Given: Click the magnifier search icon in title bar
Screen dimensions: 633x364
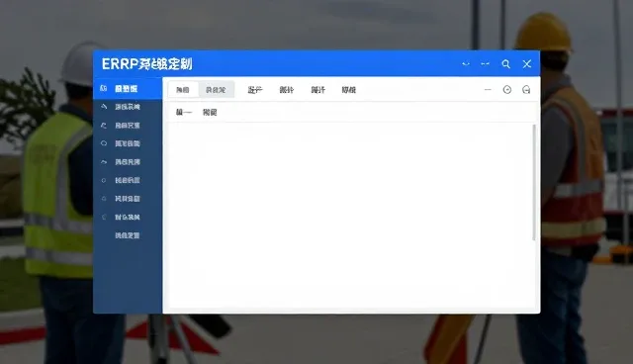Looking at the screenshot, I should pos(505,64).
